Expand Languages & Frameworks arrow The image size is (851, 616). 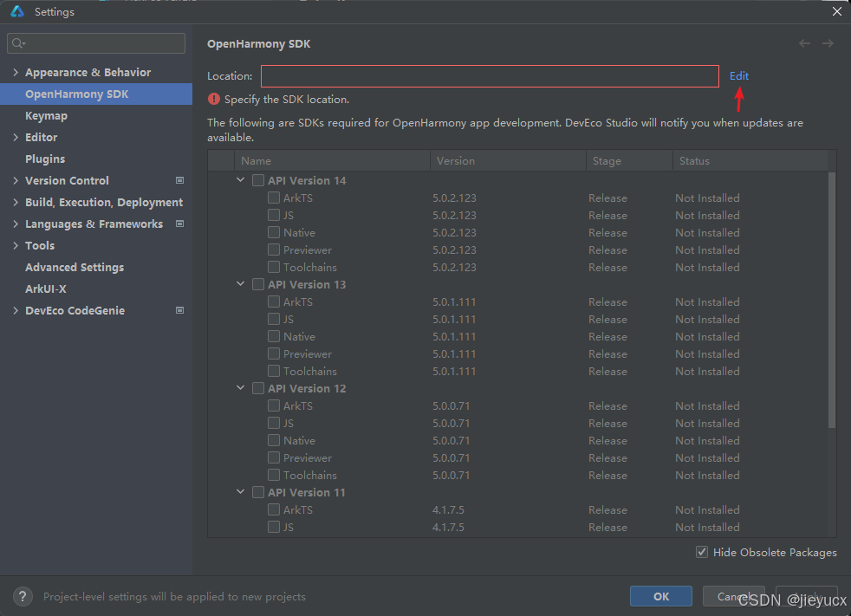pyautogui.click(x=16, y=224)
